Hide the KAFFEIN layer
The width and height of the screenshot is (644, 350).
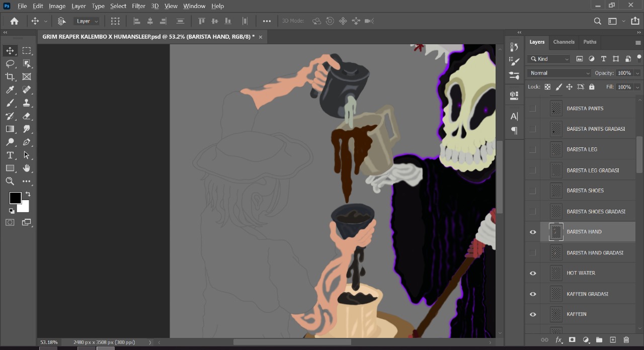coord(533,314)
